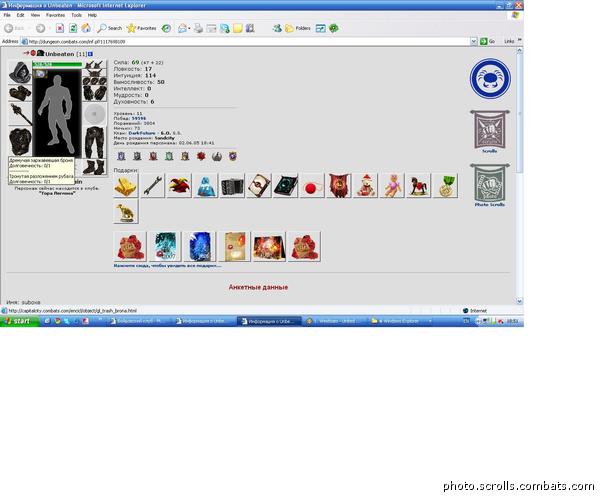The width and height of the screenshot is (600, 496).
Task: Click the Go button next to address
Action: coord(487,41)
